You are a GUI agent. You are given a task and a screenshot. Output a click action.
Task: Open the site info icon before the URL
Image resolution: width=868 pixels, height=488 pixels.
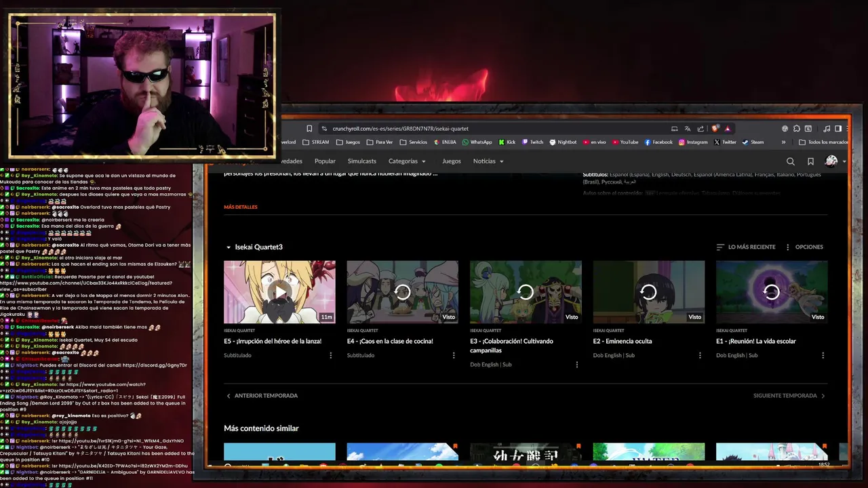coord(325,129)
